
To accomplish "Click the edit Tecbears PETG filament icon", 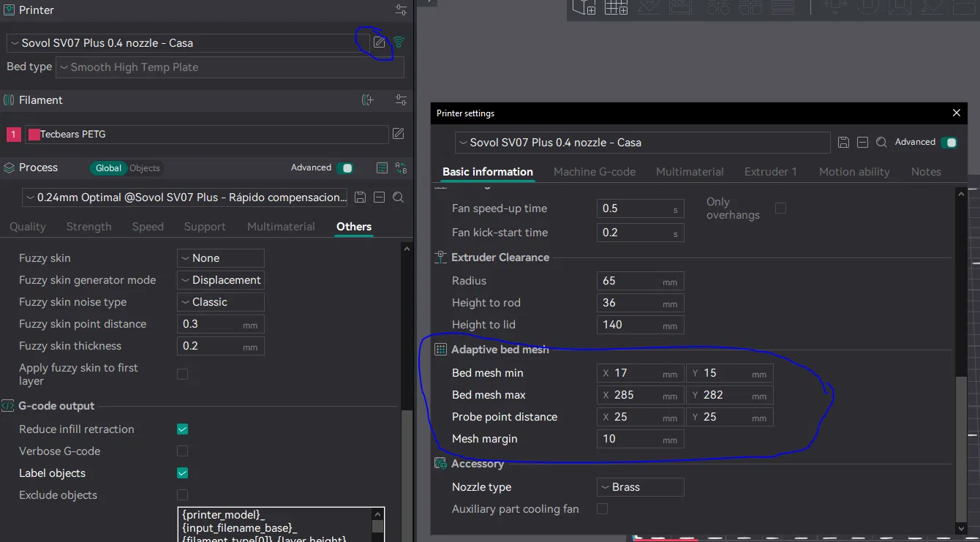I will [399, 134].
